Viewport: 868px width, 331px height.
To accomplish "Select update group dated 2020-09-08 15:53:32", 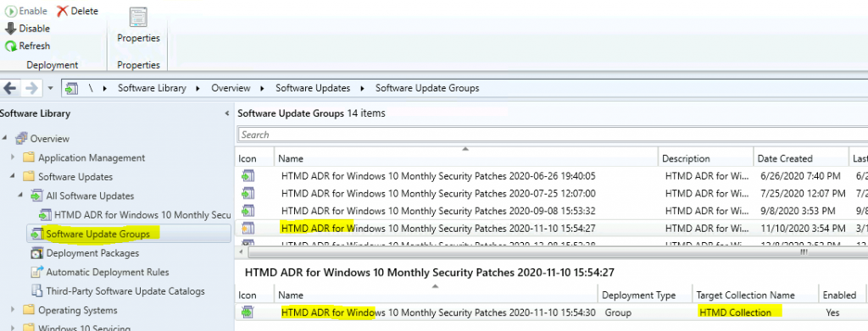I will coord(438,211).
